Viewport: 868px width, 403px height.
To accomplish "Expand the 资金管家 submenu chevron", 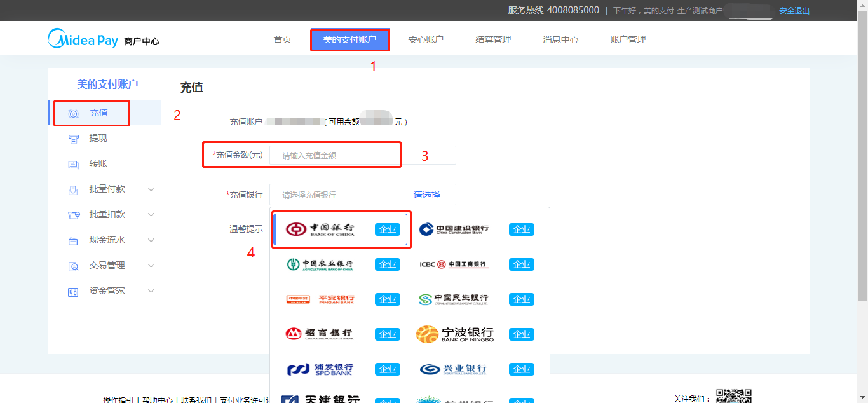I will 151,291.
